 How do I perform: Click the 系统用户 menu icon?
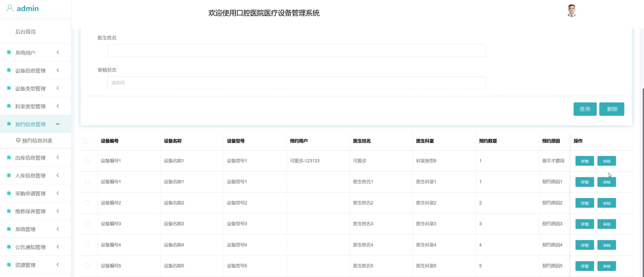pyautogui.click(x=9, y=52)
